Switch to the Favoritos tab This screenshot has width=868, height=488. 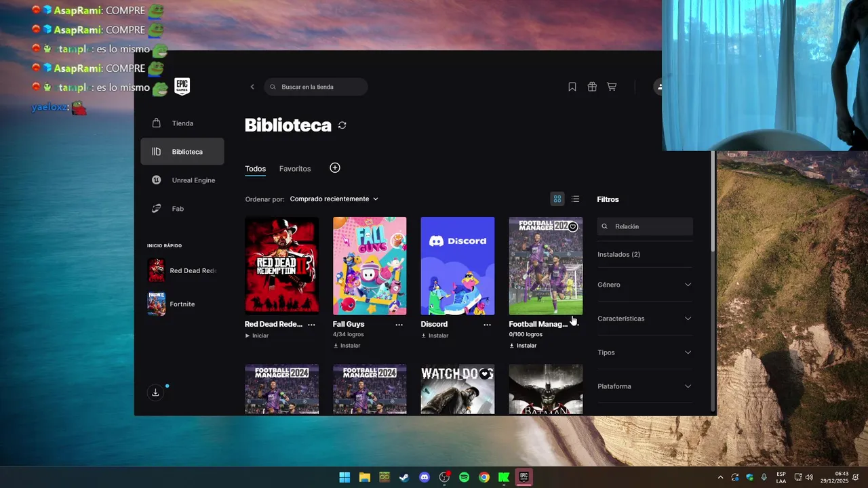pos(295,169)
